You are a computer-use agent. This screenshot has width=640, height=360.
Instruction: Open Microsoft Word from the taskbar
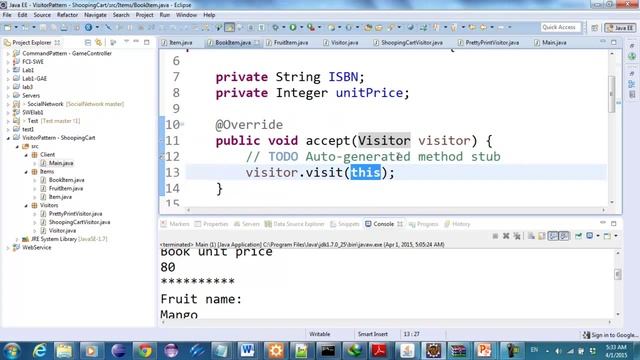pos(248,351)
